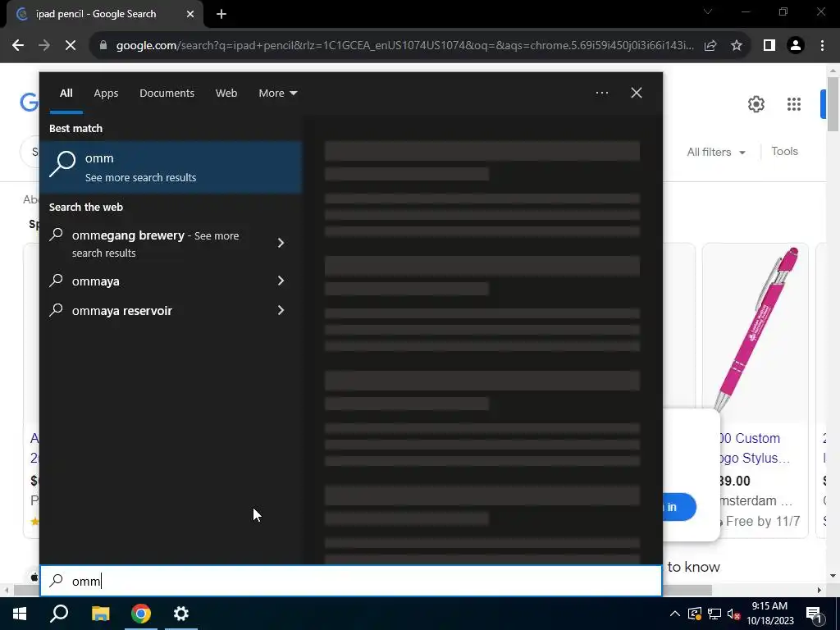The width and height of the screenshot is (840, 630).
Task: Click the address bar URL
Action: click(x=405, y=46)
